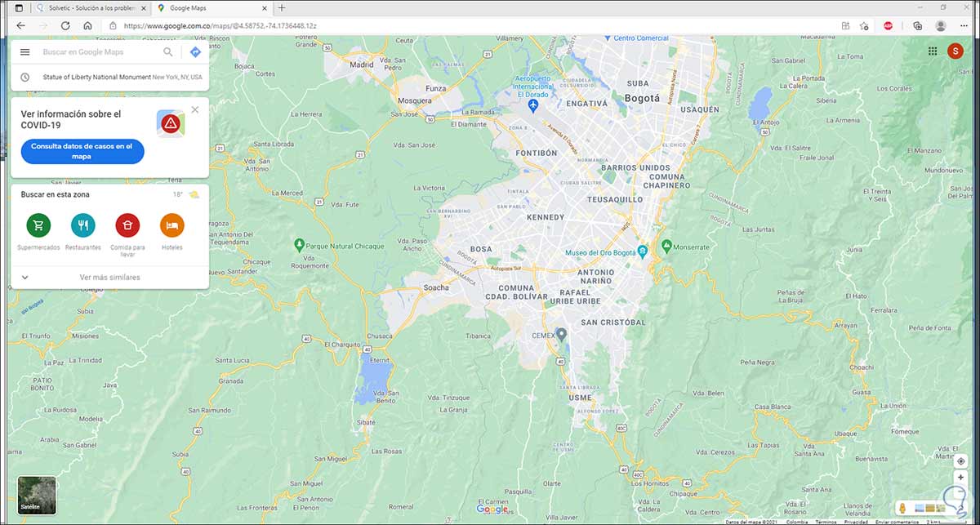Screen dimensions: 980x525
Task: Select the Comida para llevar icon
Action: point(127,225)
